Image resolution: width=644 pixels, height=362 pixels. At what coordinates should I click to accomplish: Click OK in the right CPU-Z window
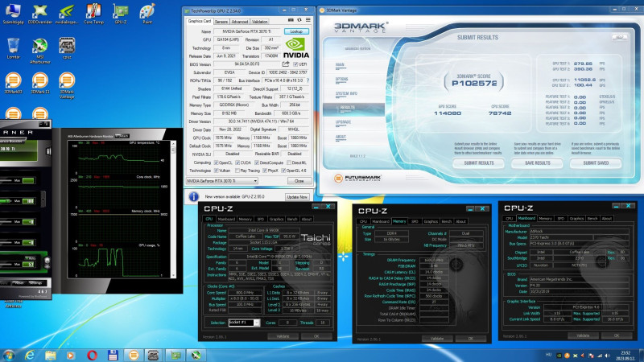click(616, 335)
